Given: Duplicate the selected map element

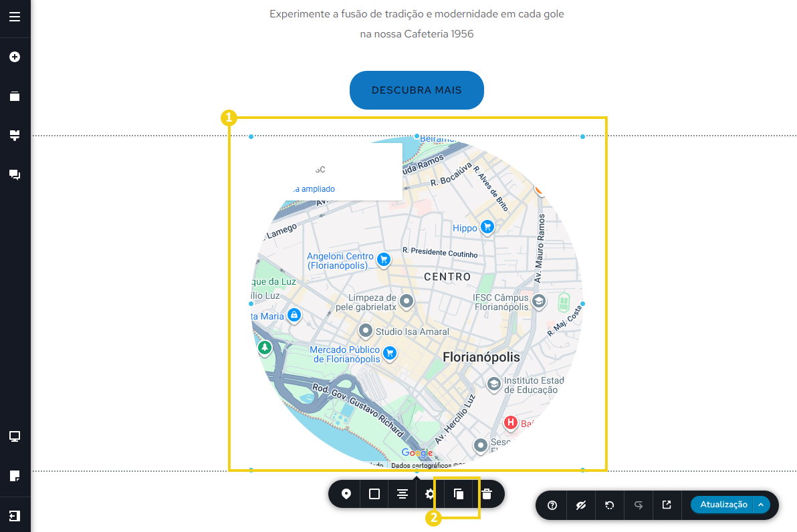Looking at the screenshot, I should click(x=459, y=494).
